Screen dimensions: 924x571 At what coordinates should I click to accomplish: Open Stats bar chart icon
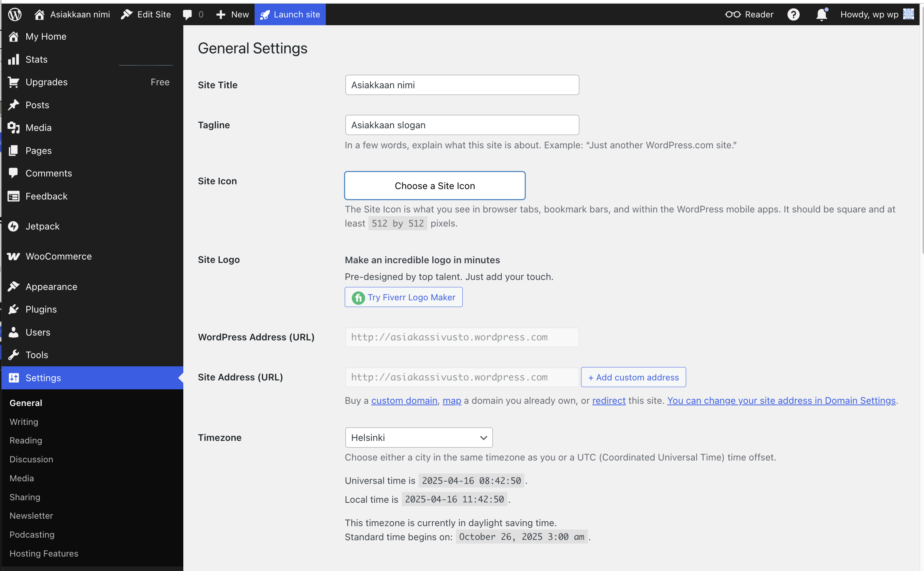tap(14, 59)
